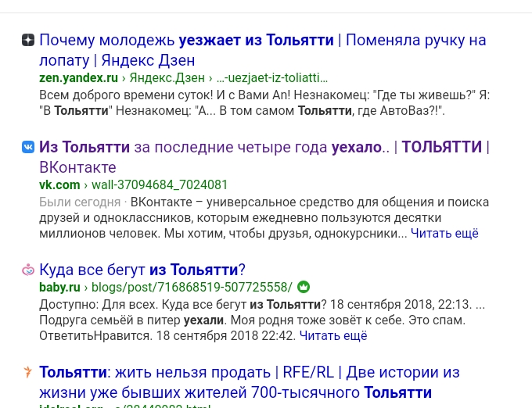Click the Yandex Zen favicon icon
Viewport: 532px width, 408px height.
[28, 40]
